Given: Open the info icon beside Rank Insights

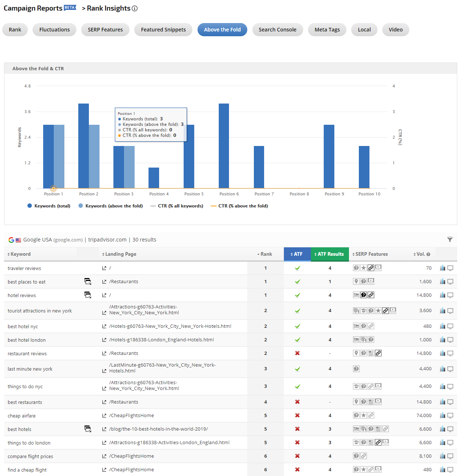Looking at the screenshot, I should pyautogui.click(x=135, y=8).
